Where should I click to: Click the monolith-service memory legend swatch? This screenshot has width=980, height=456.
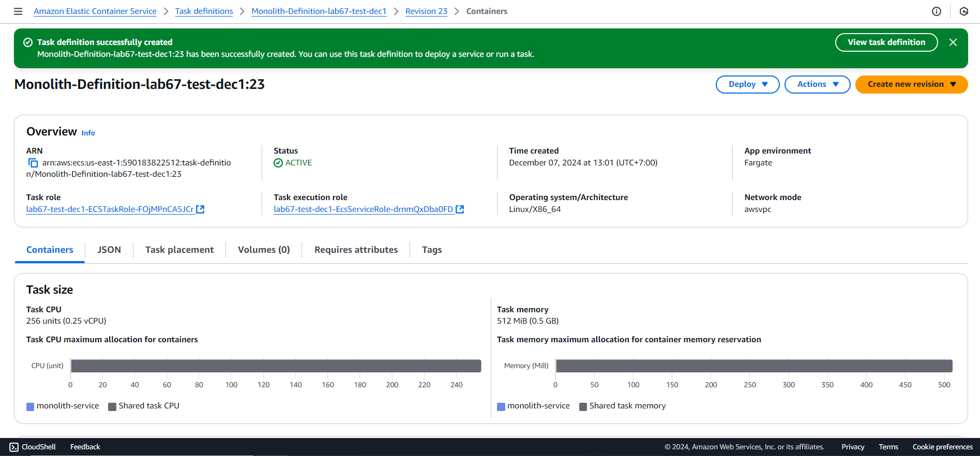[x=501, y=407]
